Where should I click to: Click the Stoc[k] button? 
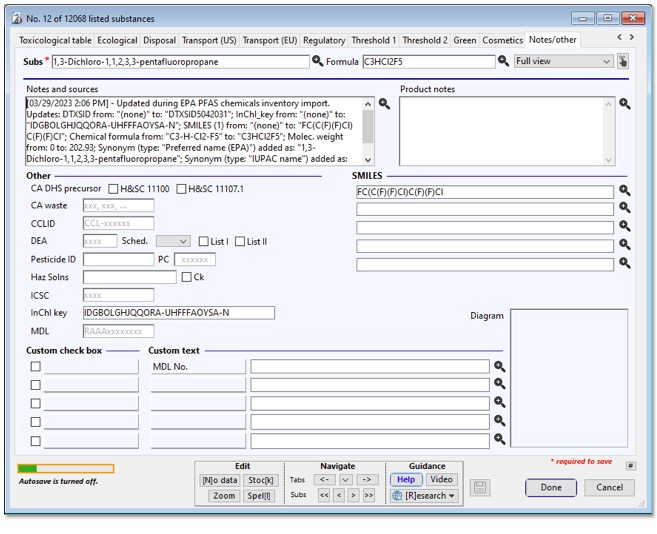(x=261, y=480)
